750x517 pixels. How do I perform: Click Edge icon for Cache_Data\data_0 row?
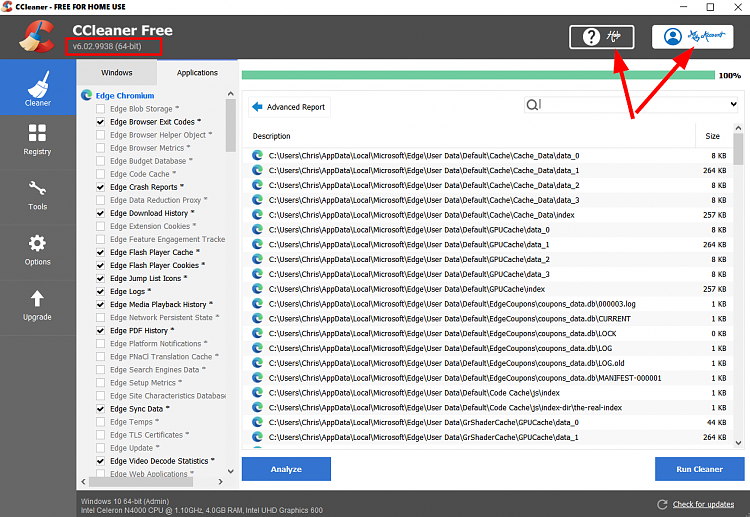point(257,155)
